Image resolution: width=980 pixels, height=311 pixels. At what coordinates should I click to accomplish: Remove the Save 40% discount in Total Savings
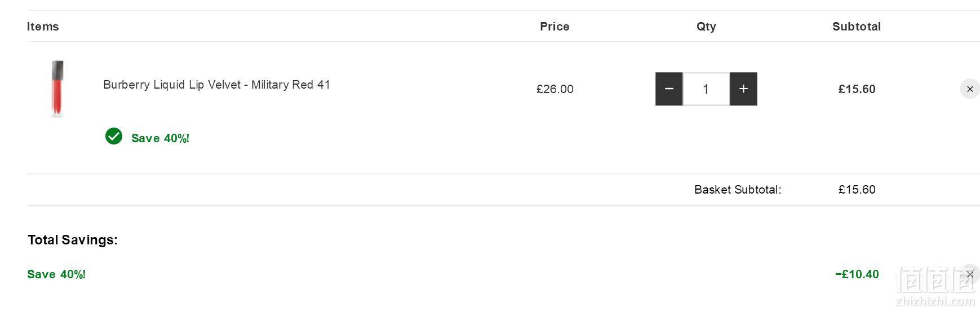[970, 274]
